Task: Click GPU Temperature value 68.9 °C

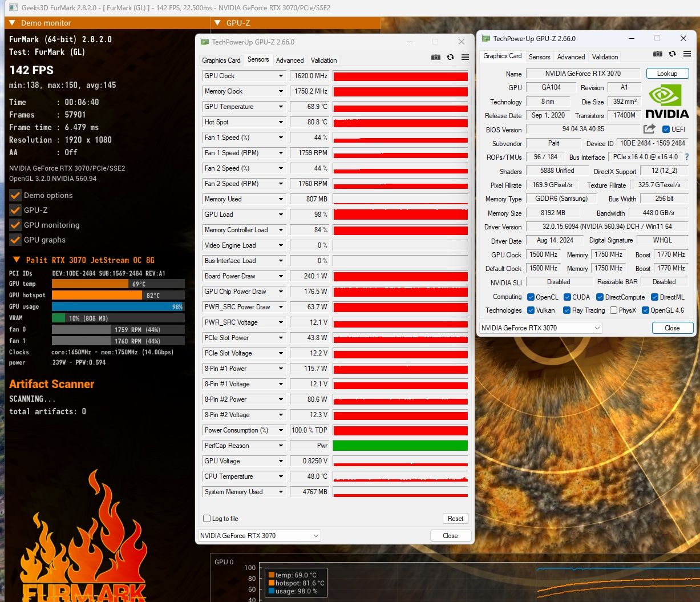Action: point(310,107)
